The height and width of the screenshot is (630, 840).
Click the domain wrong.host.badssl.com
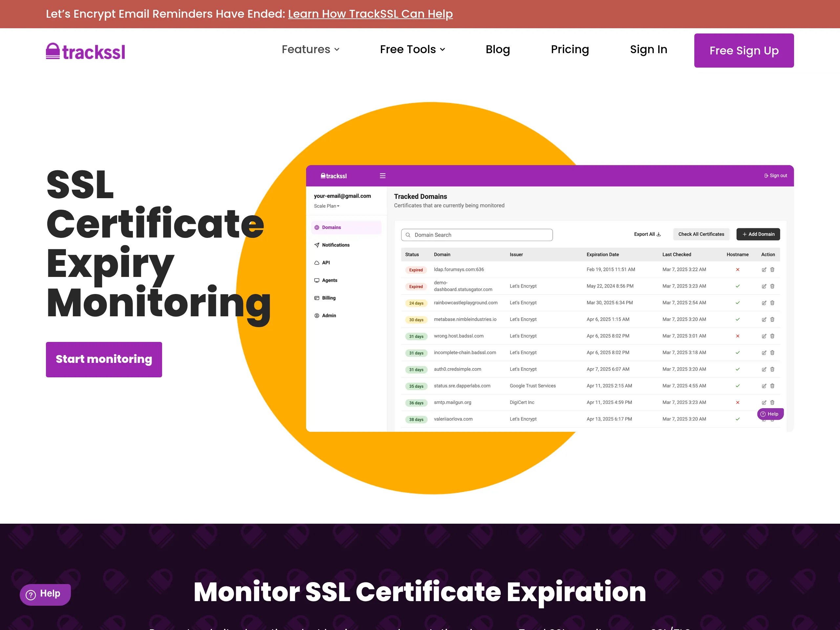click(458, 336)
